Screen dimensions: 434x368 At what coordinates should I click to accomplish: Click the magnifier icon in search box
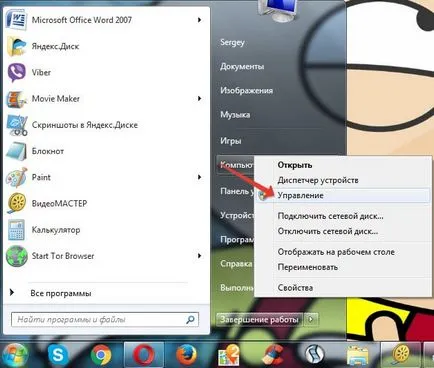tap(190, 320)
